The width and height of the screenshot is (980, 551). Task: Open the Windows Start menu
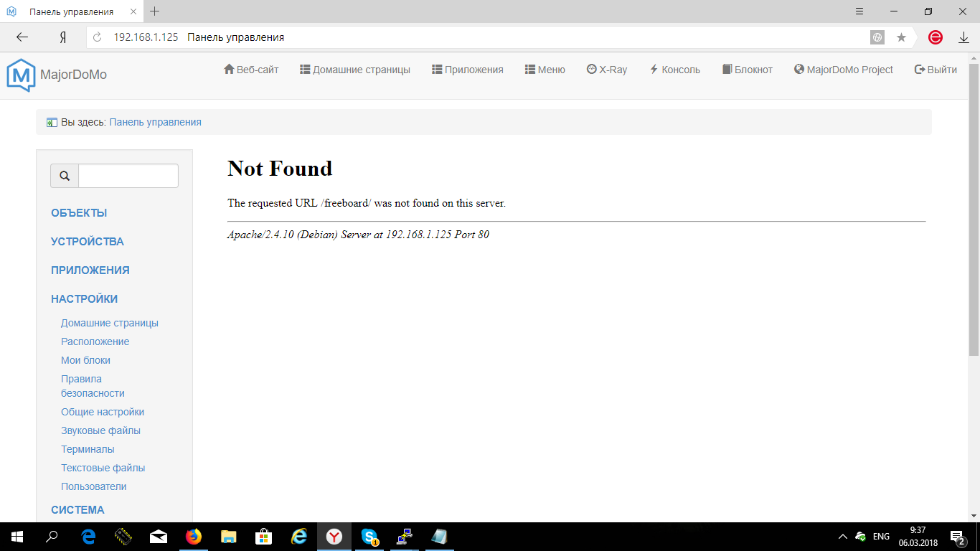(17, 537)
